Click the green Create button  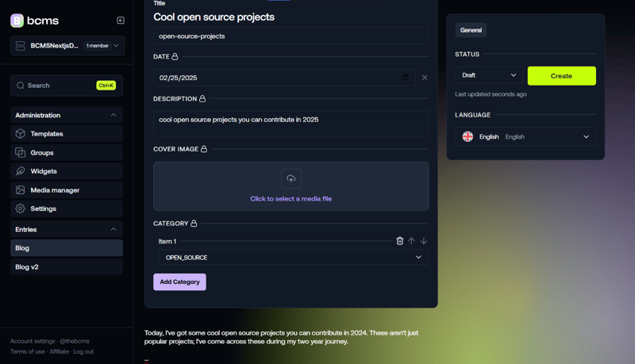click(x=561, y=76)
